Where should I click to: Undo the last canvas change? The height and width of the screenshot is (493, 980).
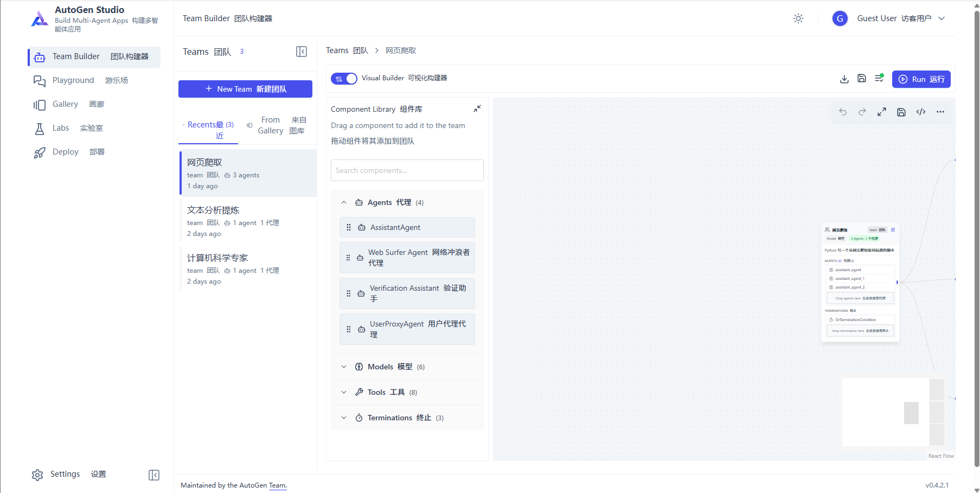click(x=843, y=112)
